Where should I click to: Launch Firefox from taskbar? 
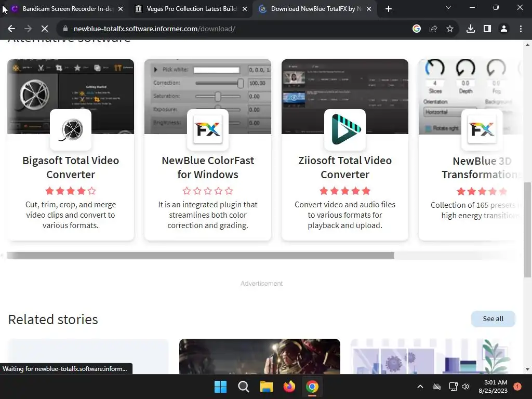click(x=289, y=387)
